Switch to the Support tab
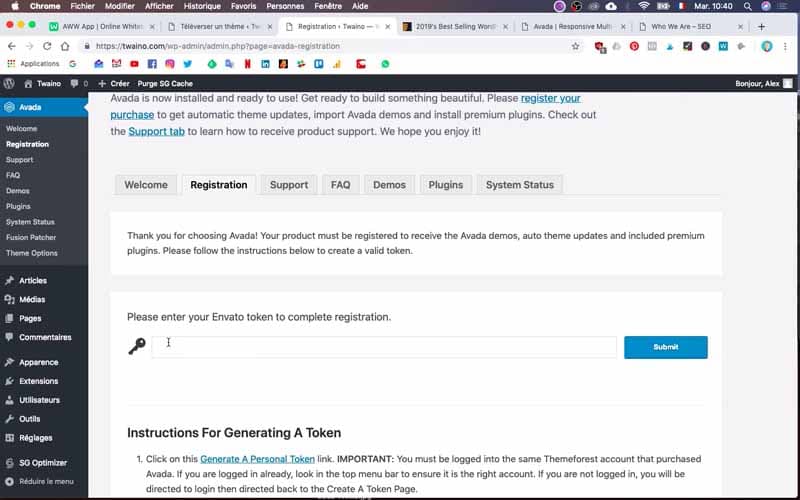This screenshot has width=800, height=500. (289, 185)
